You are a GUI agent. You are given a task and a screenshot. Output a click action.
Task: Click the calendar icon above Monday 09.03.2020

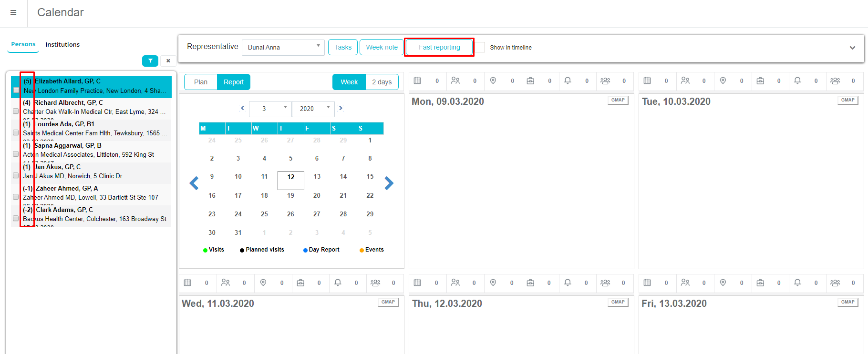tap(417, 81)
